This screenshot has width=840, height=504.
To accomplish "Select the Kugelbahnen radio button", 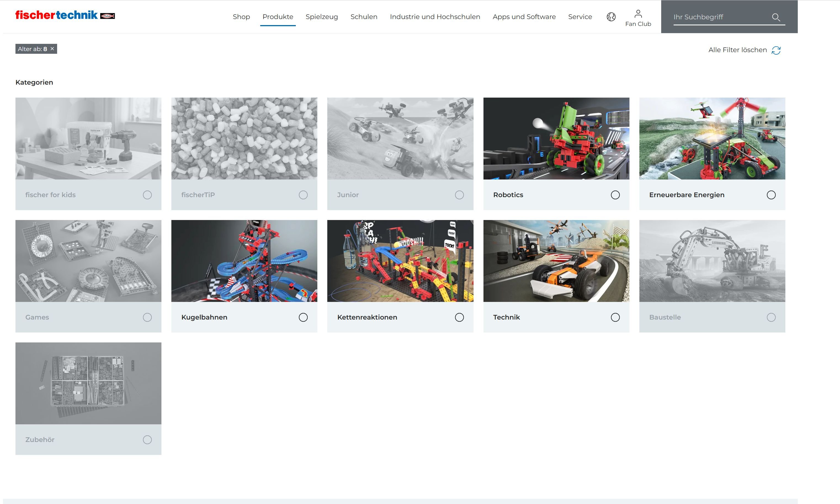I will [x=303, y=317].
